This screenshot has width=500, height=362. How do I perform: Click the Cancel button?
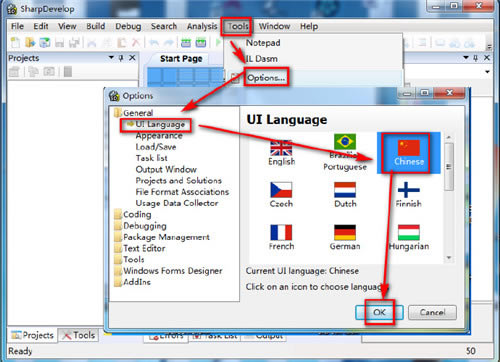[x=432, y=312]
